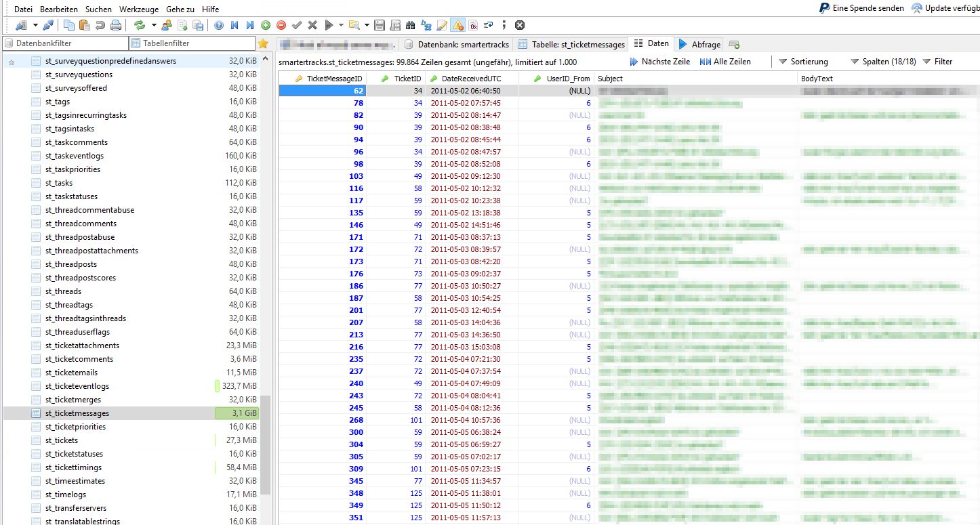The image size is (980, 525).
Task: Click the favorites star icon
Action: click(x=263, y=43)
